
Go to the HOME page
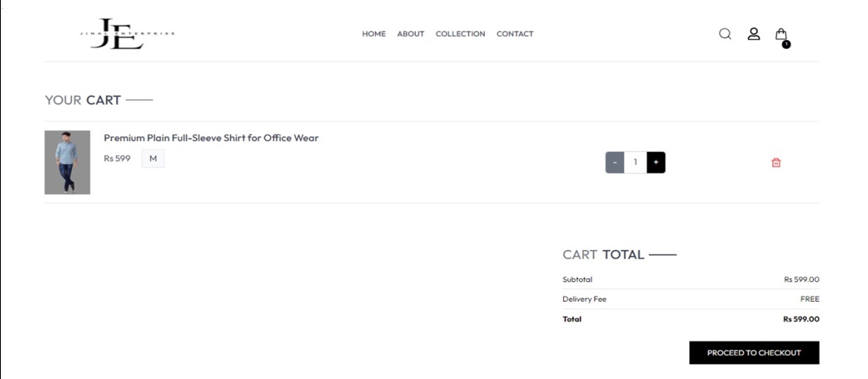pos(374,34)
